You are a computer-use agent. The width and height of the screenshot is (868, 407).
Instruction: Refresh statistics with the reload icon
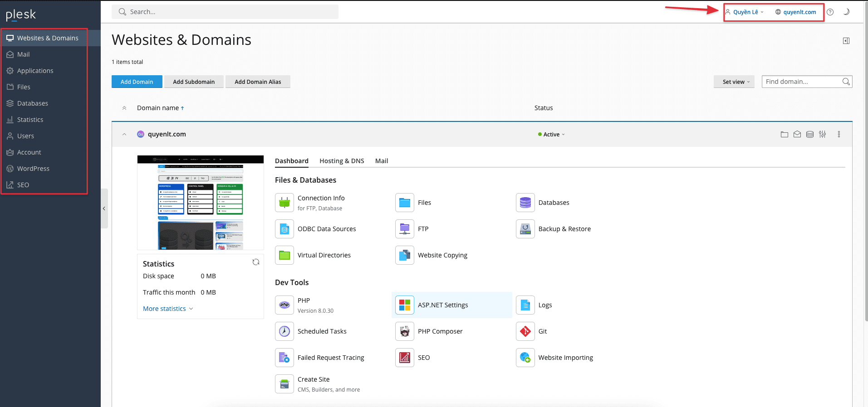256,262
